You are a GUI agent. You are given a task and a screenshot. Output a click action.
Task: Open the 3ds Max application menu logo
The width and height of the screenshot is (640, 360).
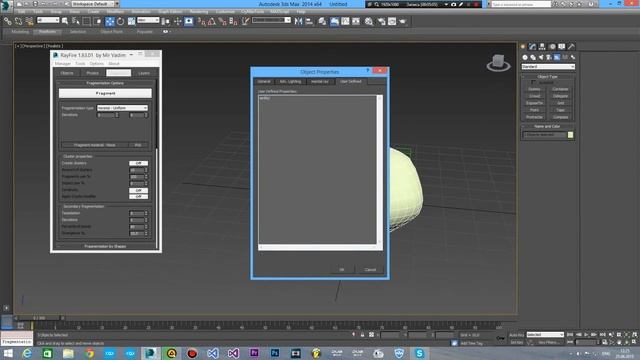pyautogui.click(x=5, y=5)
